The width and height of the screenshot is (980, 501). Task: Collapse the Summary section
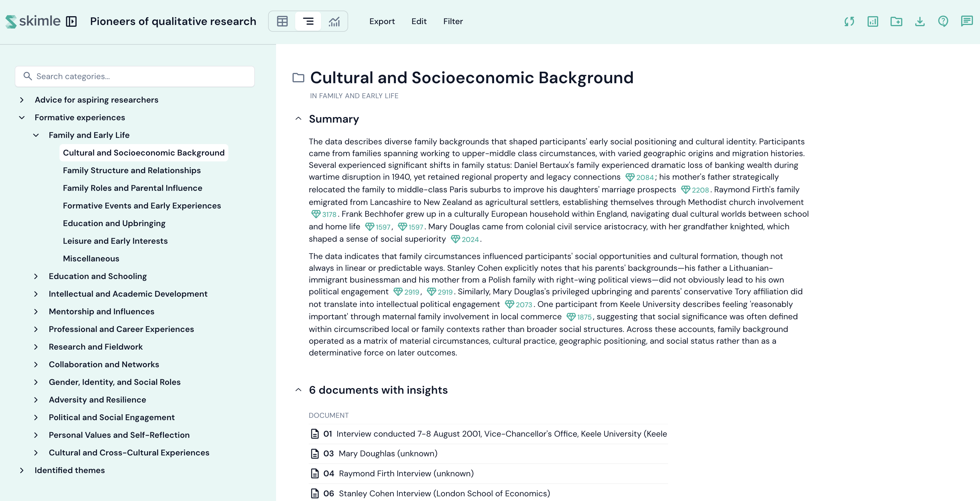(298, 119)
